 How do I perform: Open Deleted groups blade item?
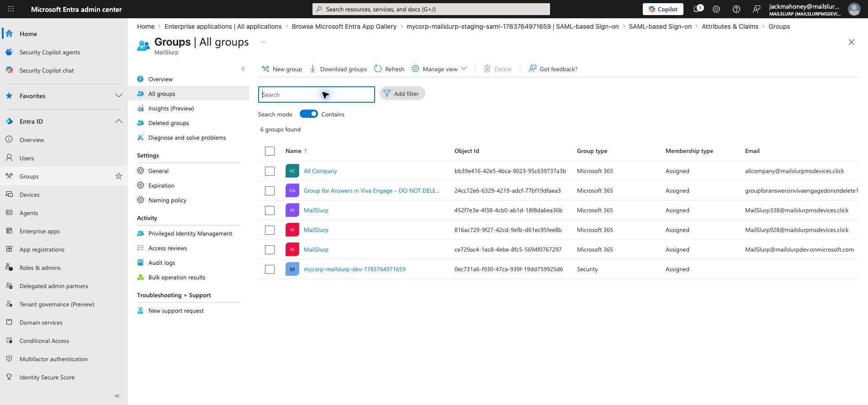pos(169,123)
